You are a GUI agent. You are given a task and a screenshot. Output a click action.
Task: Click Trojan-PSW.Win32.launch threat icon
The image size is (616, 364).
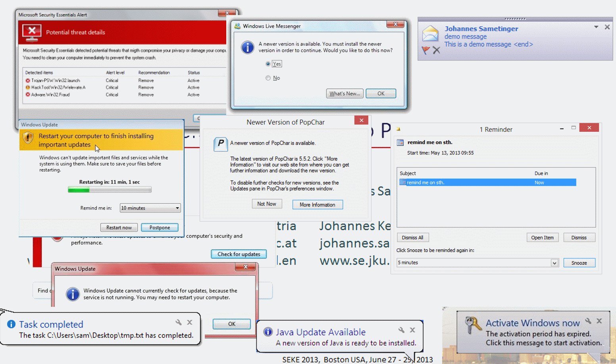coord(28,81)
